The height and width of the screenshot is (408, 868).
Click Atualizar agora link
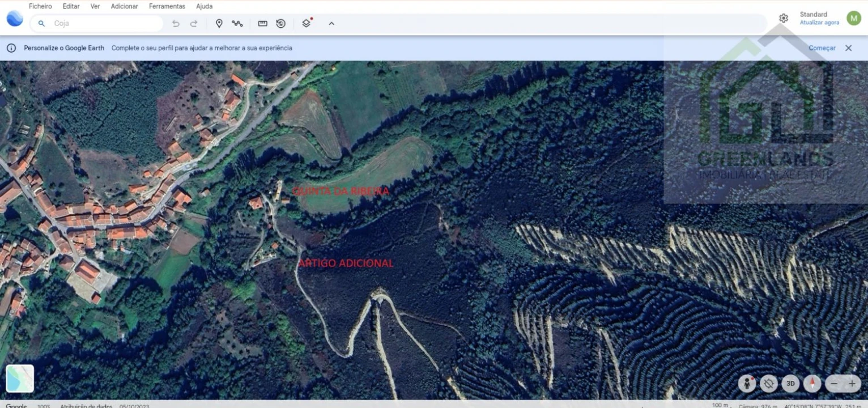tap(819, 23)
